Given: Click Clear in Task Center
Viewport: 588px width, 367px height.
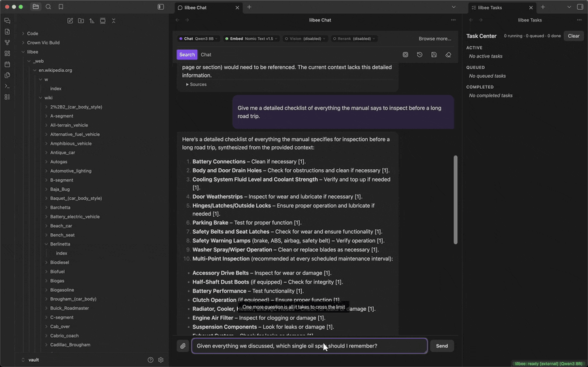Looking at the screenshot, I should pyautogui.click(x=574, y=36).
